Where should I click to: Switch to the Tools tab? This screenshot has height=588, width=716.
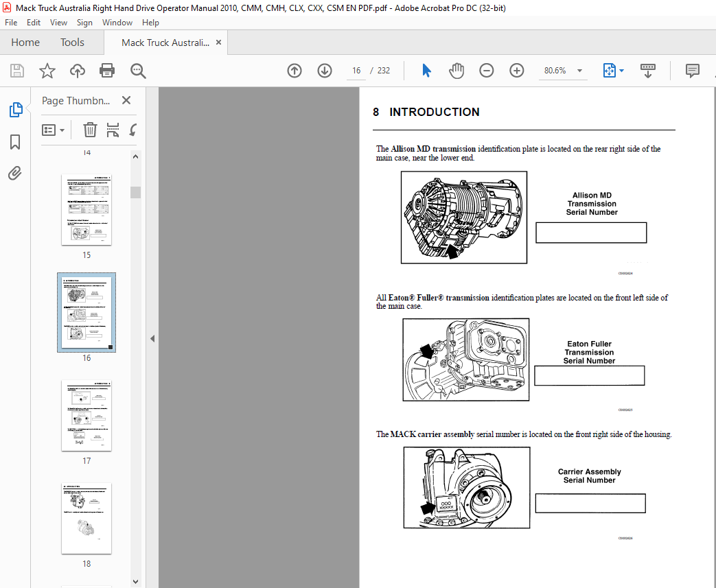[x=72, y=43]
